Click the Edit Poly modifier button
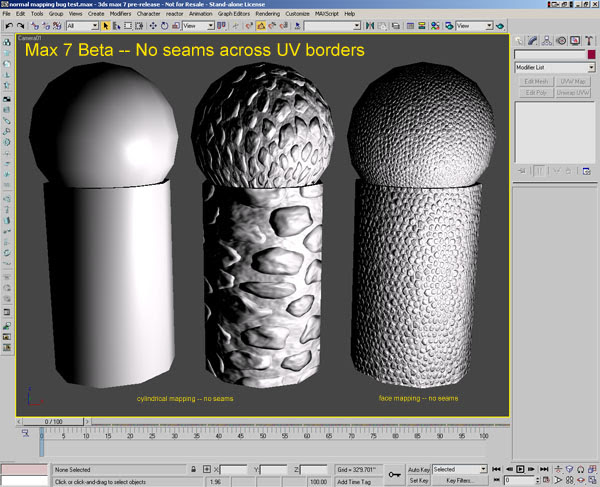This screenshot has height=487, width=600. (x=536, y=93)
